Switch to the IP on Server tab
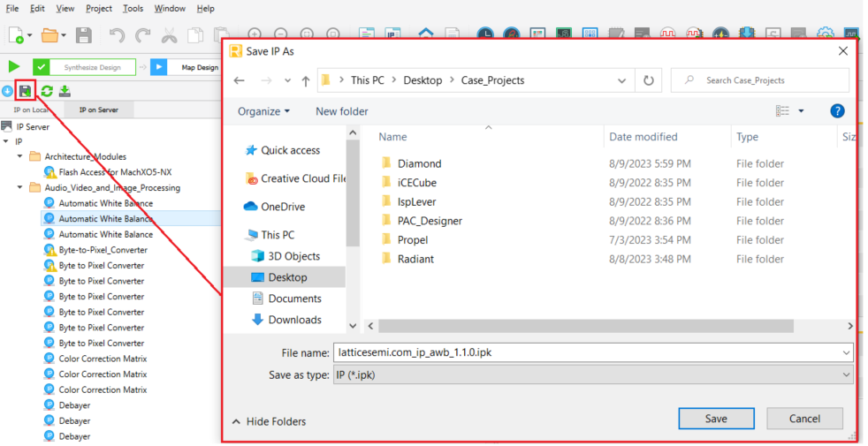 point(98,110)
